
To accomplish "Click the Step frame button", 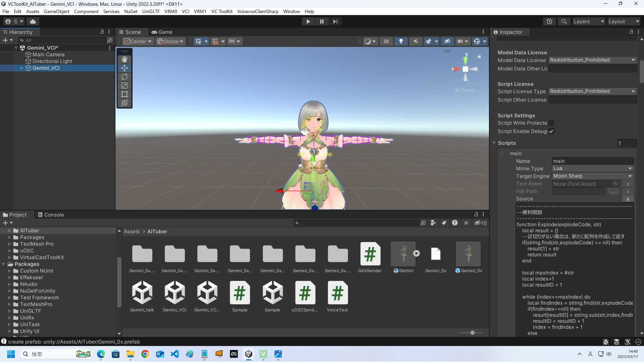I will 335,21.
